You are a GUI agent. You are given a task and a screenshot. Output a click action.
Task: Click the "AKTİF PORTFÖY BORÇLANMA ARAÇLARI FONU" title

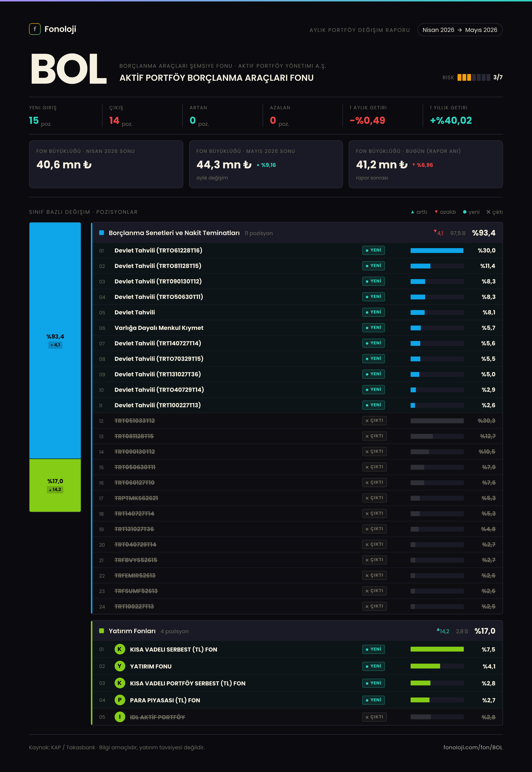click(217, 78)
